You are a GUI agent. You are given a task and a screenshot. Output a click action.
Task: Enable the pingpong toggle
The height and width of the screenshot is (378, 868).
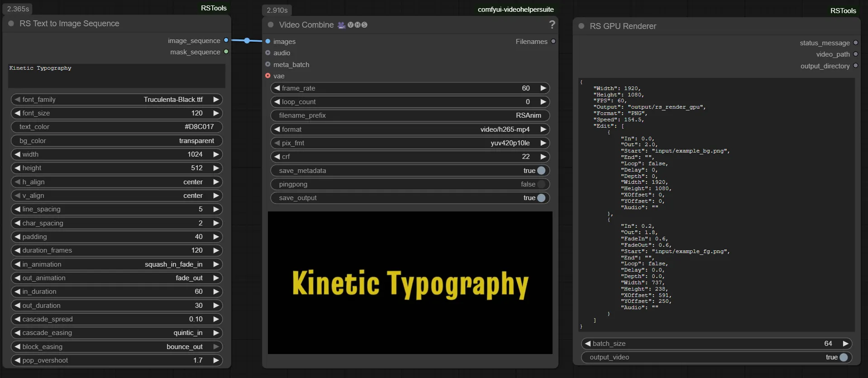click(x=541, y=184)
